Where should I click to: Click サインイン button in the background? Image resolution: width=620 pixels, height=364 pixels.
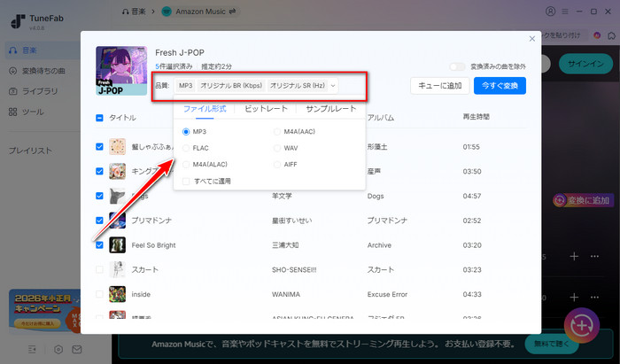585,64
